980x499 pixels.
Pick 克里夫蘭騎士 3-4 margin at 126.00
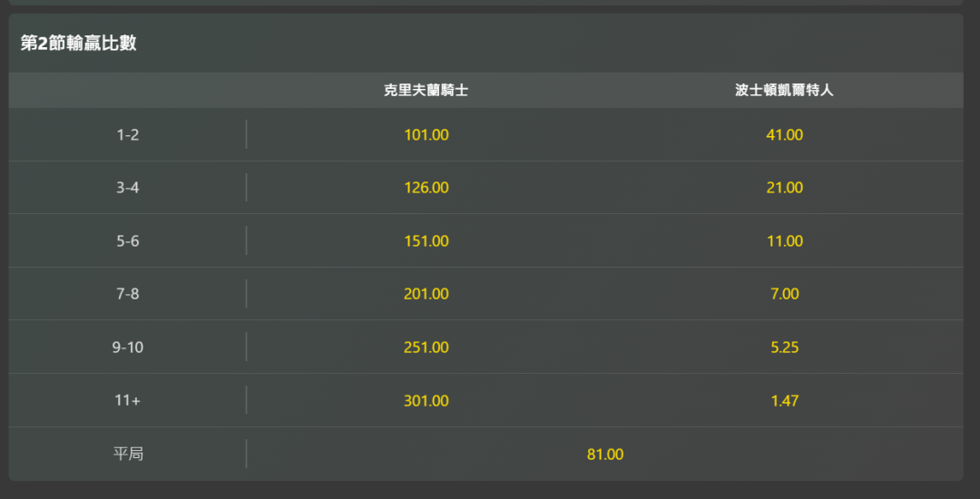tap(426, 188)
